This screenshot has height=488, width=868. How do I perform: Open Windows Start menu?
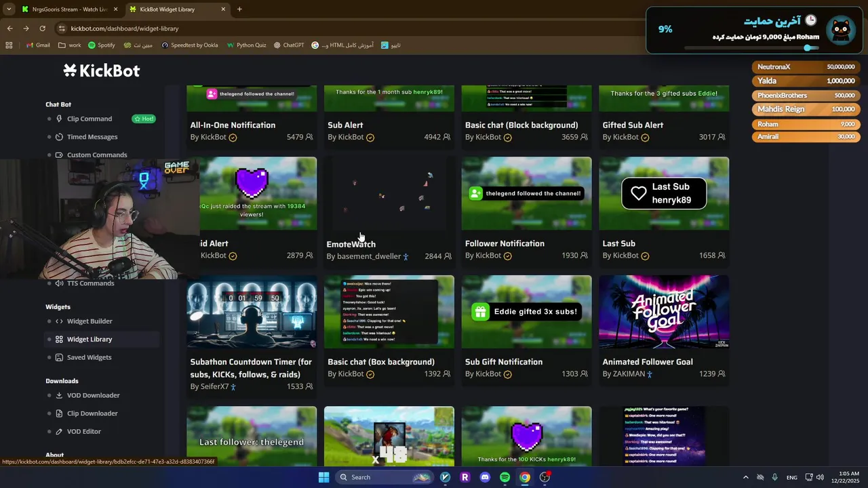pyautogui.click(x=323, y=477)
